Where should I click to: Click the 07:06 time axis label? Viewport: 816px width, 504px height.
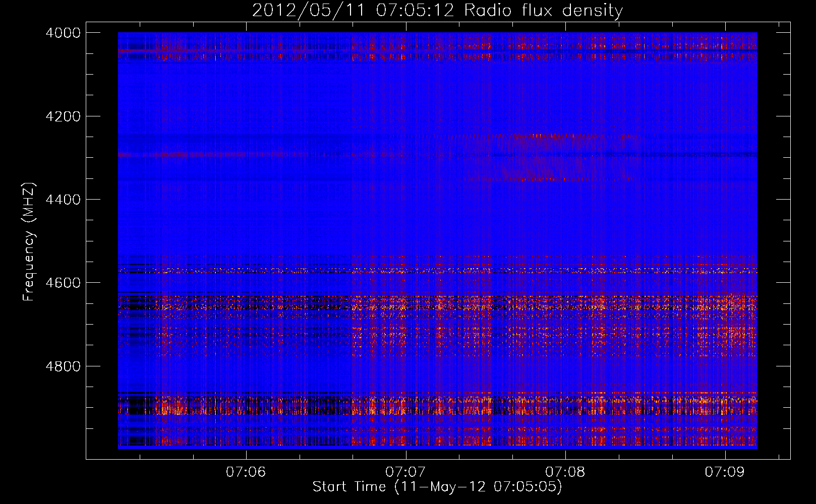point(246,472)
